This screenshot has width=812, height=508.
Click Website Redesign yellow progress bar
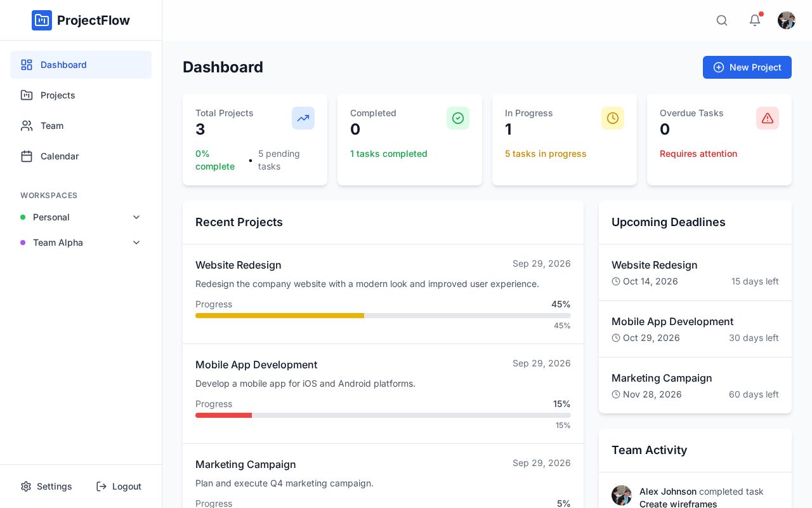coord(280,316)
